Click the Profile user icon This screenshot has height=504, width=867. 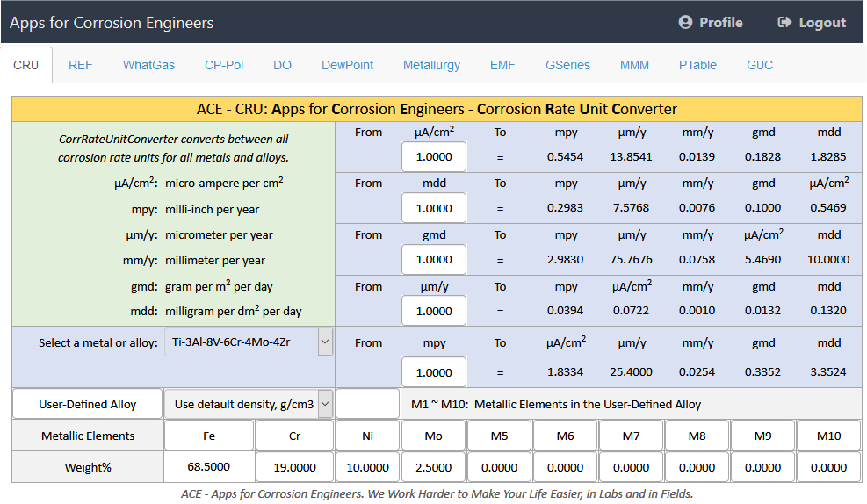tap(686, 22)
